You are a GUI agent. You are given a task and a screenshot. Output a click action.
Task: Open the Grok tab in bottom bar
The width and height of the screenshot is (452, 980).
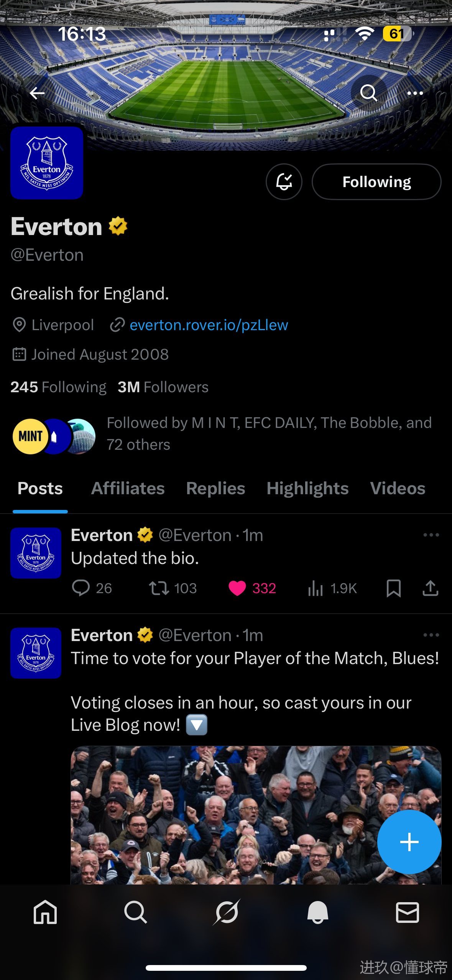click(x=227, y=912)
